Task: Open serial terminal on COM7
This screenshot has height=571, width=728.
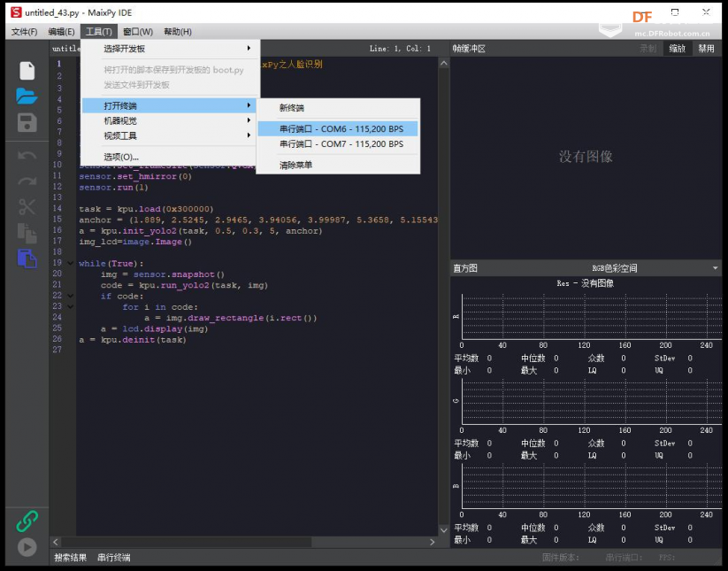Action: click(338, 144)
